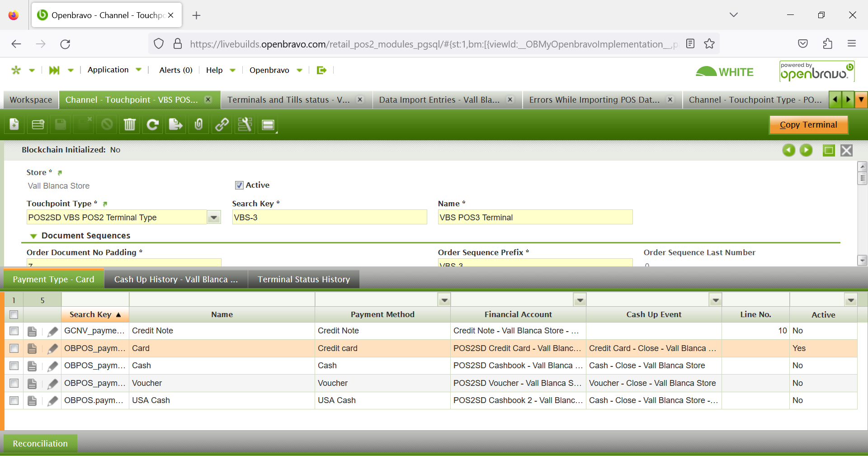
Task: Open the Financial Account filter dropdown
Action: (x=580, y=300)
